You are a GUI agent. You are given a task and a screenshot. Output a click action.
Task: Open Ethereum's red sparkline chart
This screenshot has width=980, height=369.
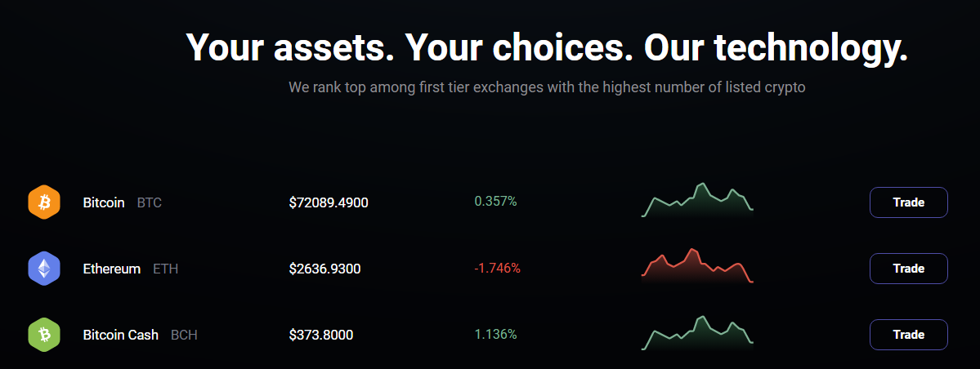tap(697, 266)
